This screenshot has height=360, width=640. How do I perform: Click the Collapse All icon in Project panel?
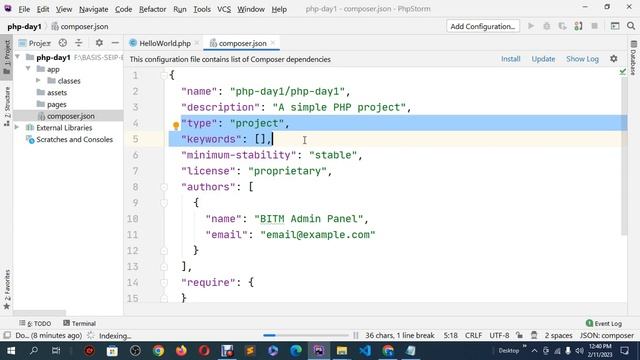(79, 43)
